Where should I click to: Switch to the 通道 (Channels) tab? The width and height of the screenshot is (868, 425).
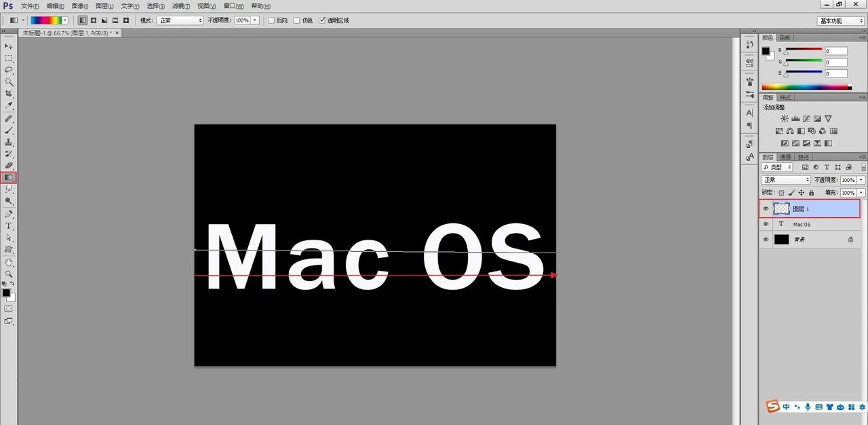tap(785, 157)
